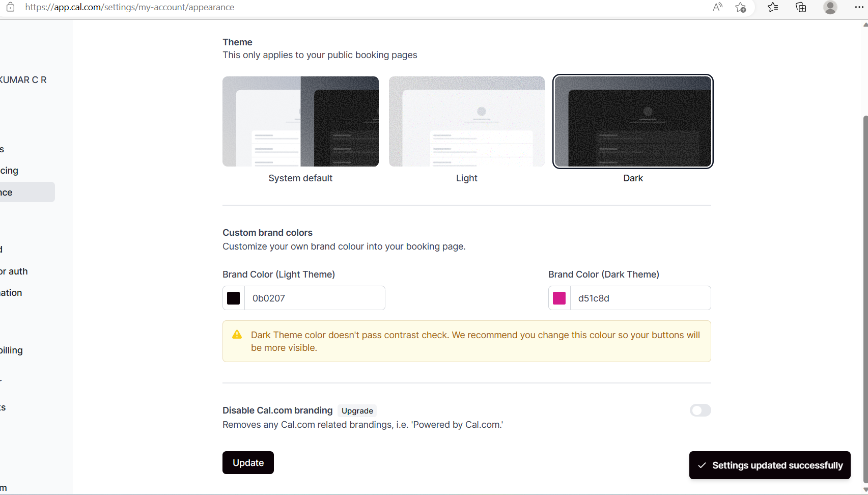Click the warning icon in the contrast alert
The height and width of the screenshot is (495, 868).
(237, 335)
